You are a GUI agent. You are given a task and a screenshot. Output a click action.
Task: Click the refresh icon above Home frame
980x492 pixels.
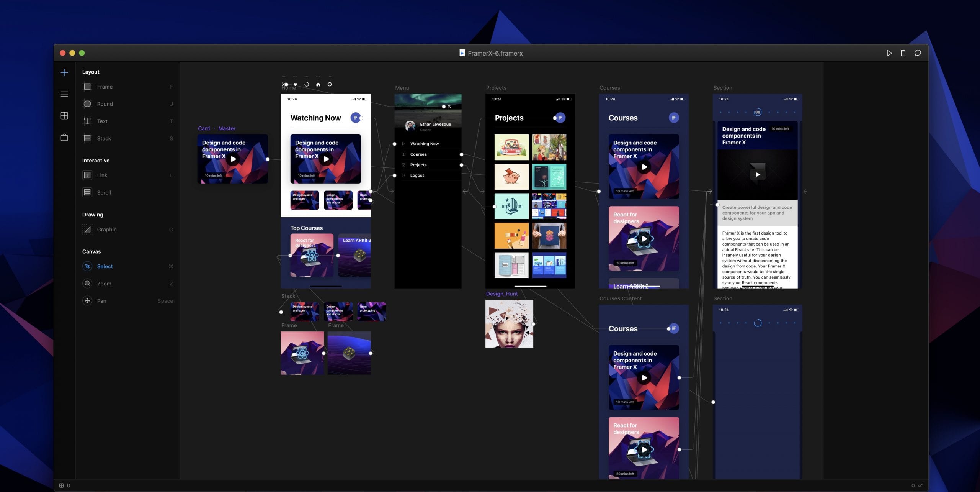point(307,84)
